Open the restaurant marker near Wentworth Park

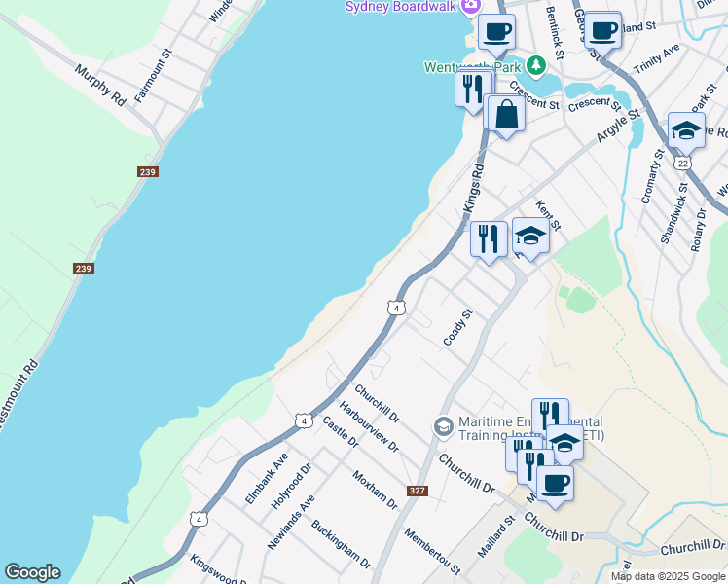(x=473, y=90)
